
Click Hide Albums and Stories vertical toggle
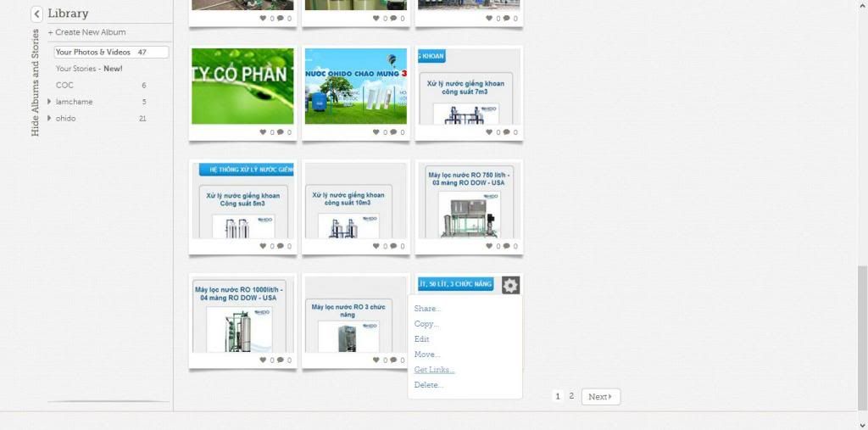point(35,82)
